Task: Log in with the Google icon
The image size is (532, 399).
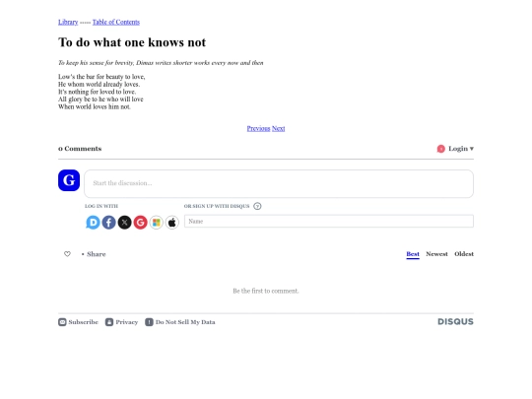Action: pos(140,223)
